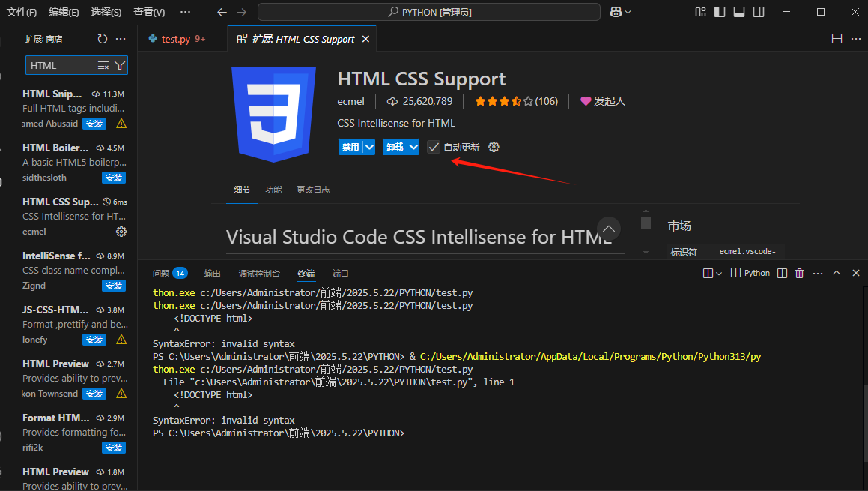Open the Edit menu
The image size is (868, 491).
point(64,12)
